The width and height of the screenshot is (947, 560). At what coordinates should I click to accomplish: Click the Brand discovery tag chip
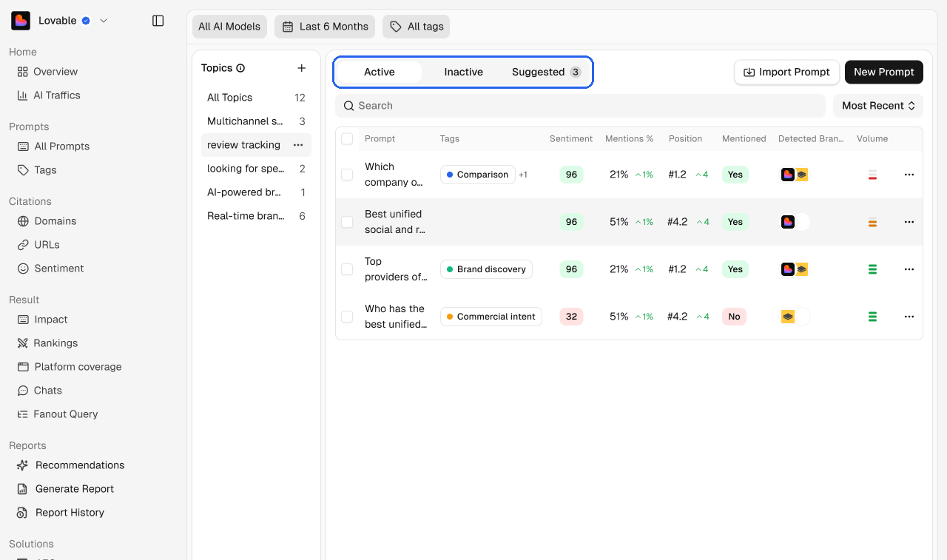coord(487,269)
